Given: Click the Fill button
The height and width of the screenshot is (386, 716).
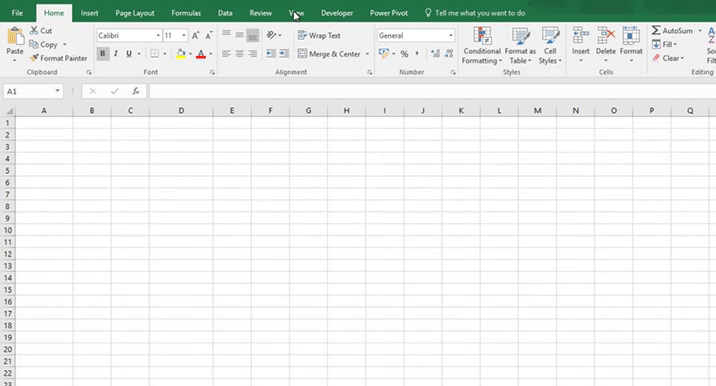Looking at the screenshot, I should 664,44.
